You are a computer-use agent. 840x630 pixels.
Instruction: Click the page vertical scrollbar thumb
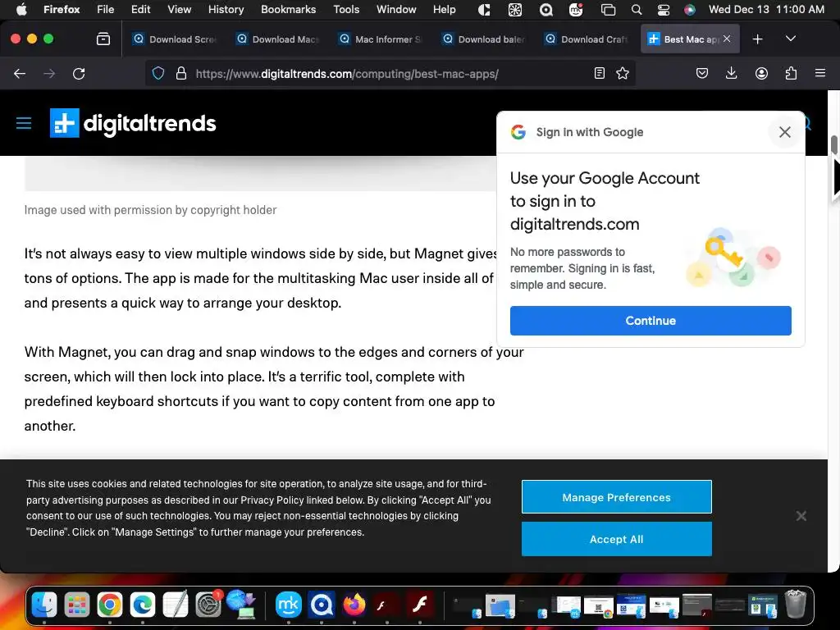[833, 144]
